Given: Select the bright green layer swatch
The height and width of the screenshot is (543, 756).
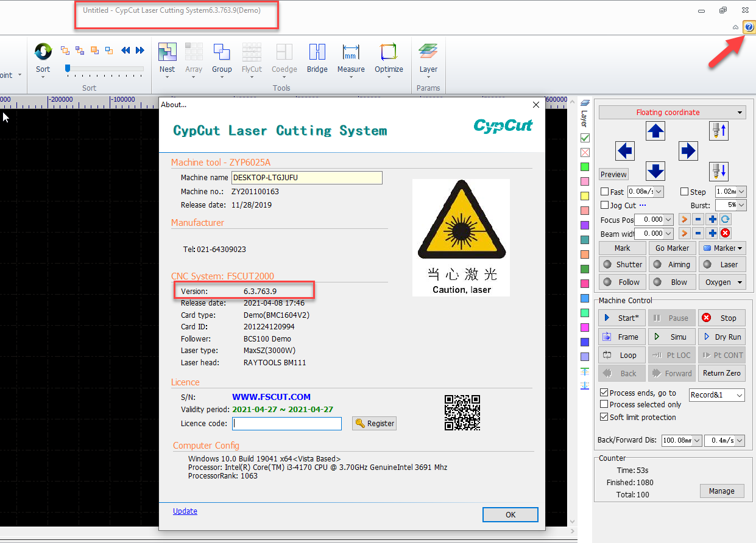Looking at the screenshot, I should [585, 167].
